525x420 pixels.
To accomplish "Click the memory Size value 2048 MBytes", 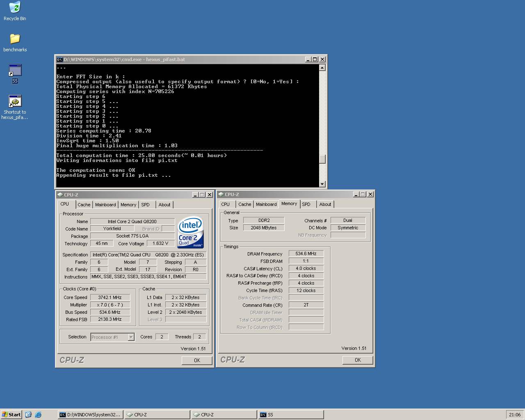I will pyautogui.click(x=264, y=228).
